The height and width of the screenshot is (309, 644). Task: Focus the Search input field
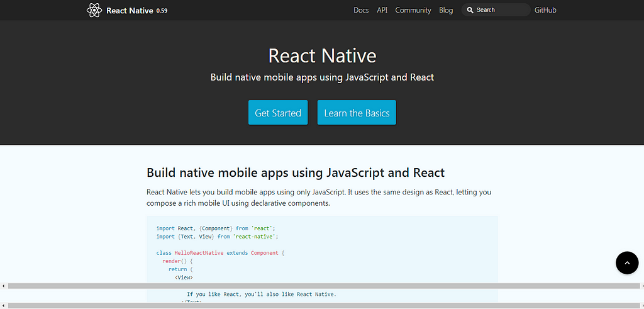coord(496,10)
